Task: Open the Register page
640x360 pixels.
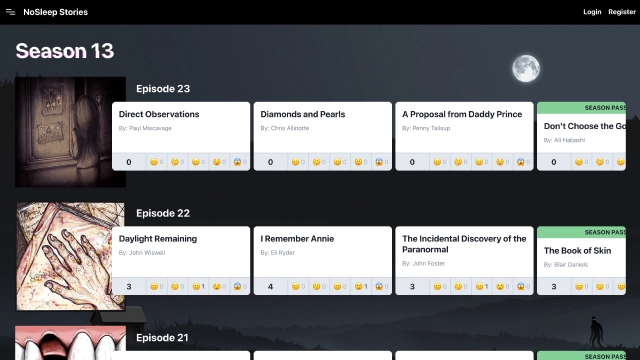Action: [622, 12]
